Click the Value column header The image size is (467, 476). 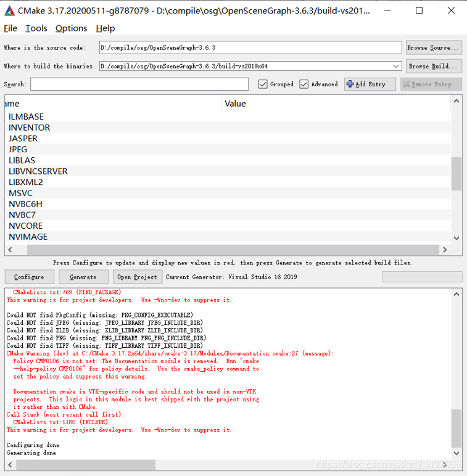click(336, 104)
